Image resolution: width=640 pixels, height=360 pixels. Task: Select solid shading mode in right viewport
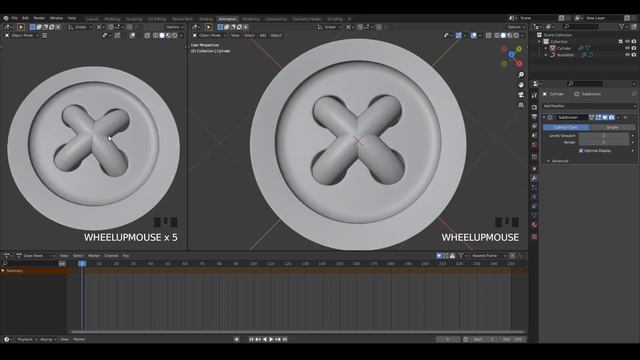[503, 36]
